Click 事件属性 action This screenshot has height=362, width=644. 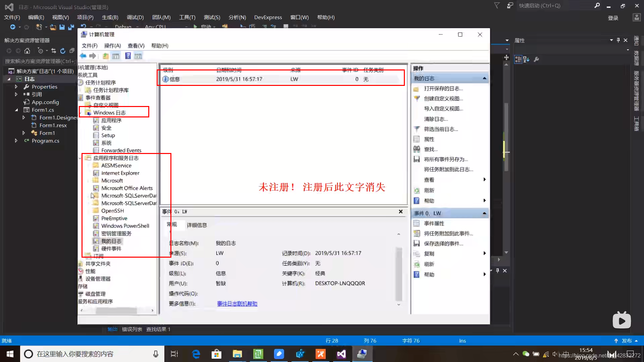[x=434, y=223]
